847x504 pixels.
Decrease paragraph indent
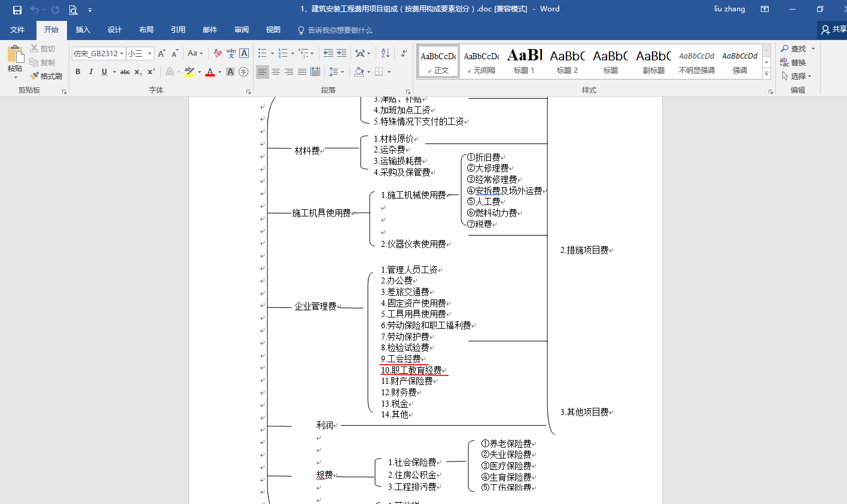click(328, 53)
